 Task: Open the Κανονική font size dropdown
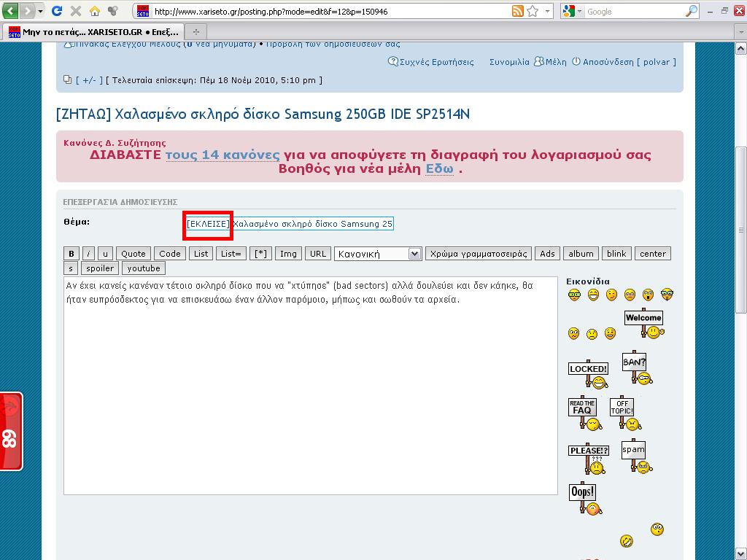pos(378,254)
